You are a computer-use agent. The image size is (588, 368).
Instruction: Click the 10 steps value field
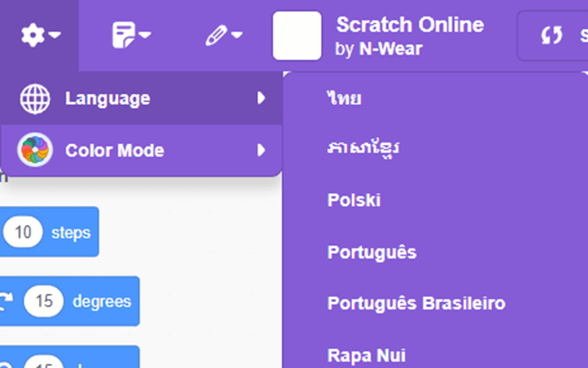click(23, 233)
